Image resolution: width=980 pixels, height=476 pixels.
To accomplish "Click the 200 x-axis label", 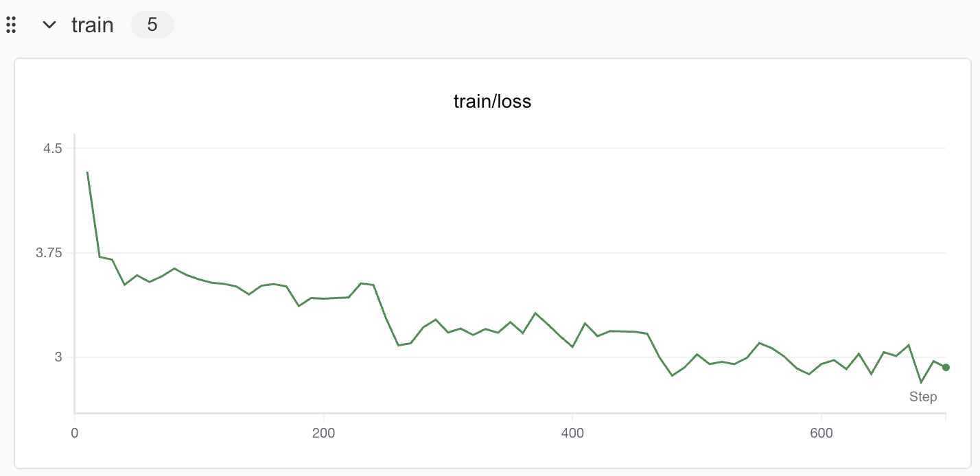I will click(x=323, y=433).
